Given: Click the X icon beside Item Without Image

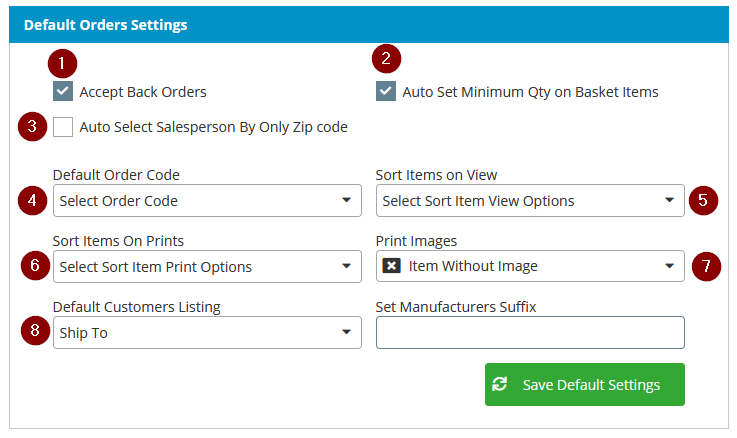Looking at the screenshot, I should click(x=392, y=266).
